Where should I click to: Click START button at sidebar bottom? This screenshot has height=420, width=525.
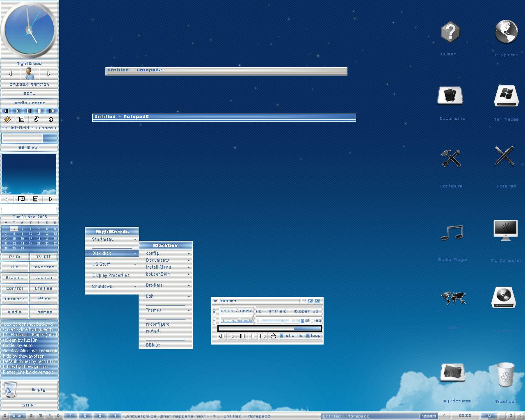tap(29, 405)
